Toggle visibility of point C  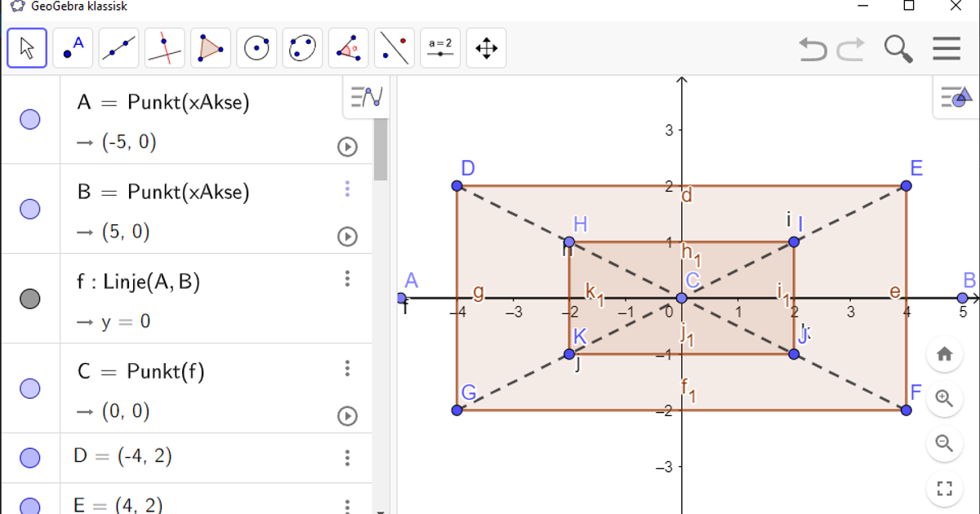pyautogui.click(x=30, y=388)
